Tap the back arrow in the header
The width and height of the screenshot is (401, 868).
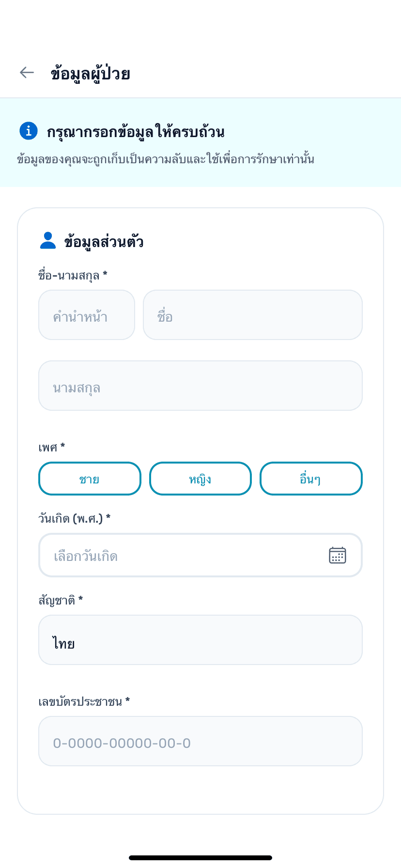[27, 73]
